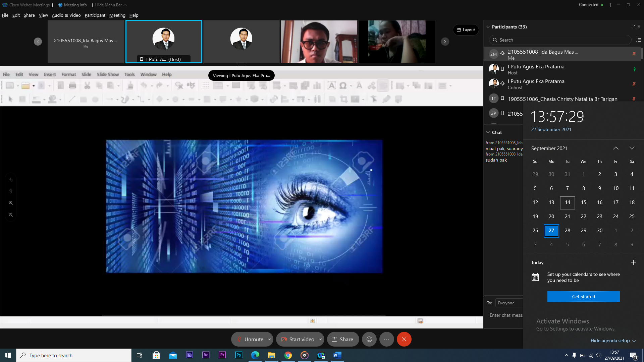Show hidden system tray icons
Image resolution: width=644 pixels, height=362 pixels.
pos(566,355)
